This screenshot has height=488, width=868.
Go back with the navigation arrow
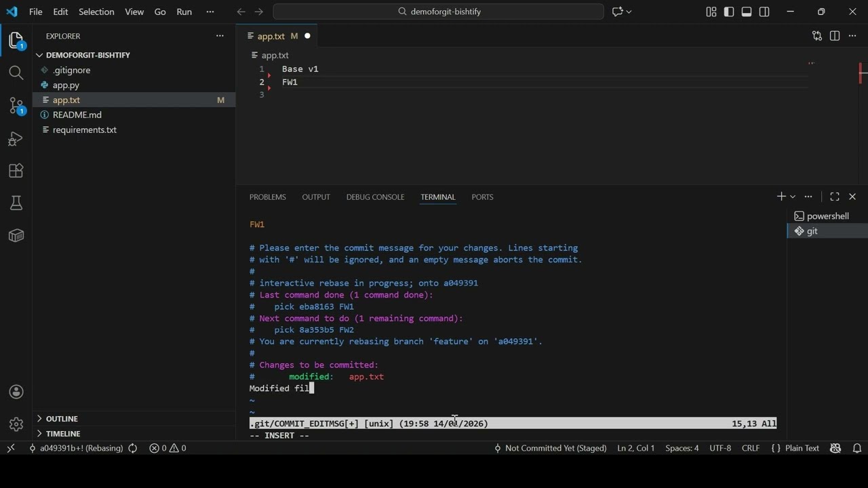pos(241,12)
